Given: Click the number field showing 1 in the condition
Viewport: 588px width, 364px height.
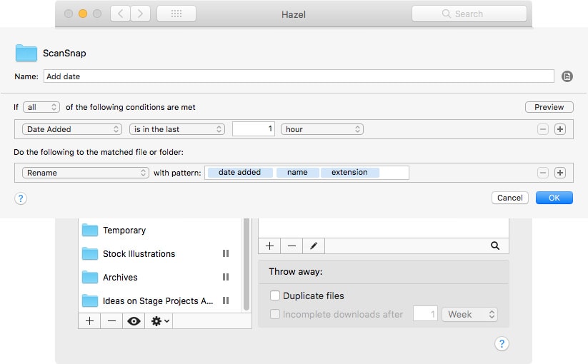Looking at the screenshot, I should click(254, 128).
